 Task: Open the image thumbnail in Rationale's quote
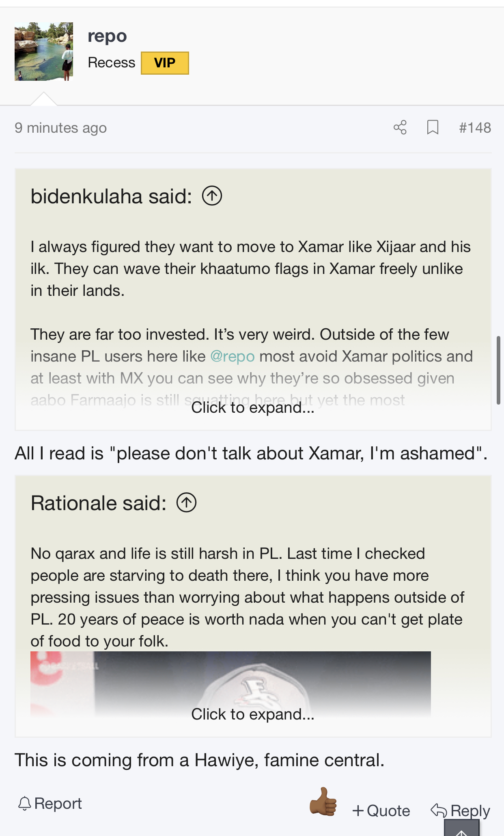click(x=230, y=683)
